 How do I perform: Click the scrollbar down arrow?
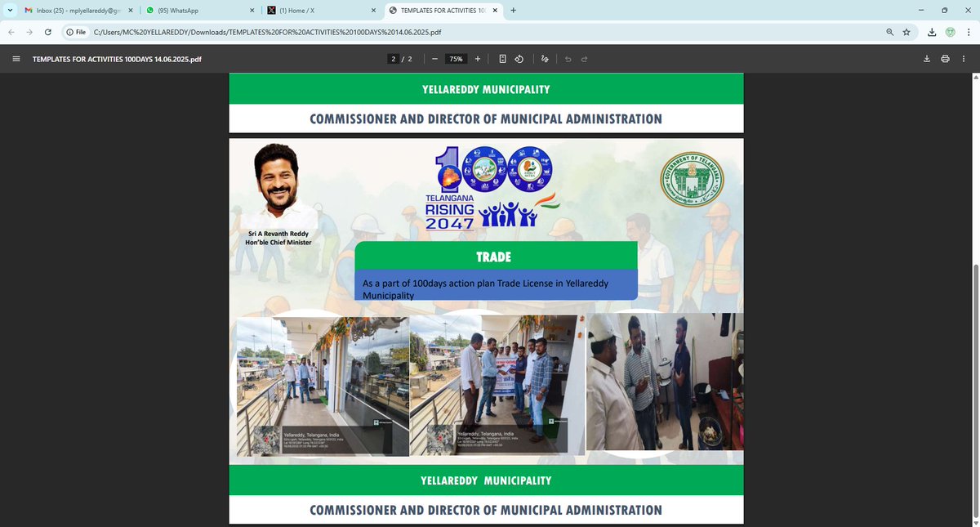tap(975, 523)
